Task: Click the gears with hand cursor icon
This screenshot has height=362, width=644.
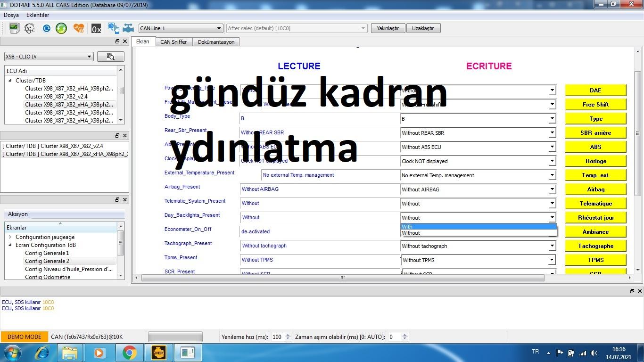Action: point(113,28)
